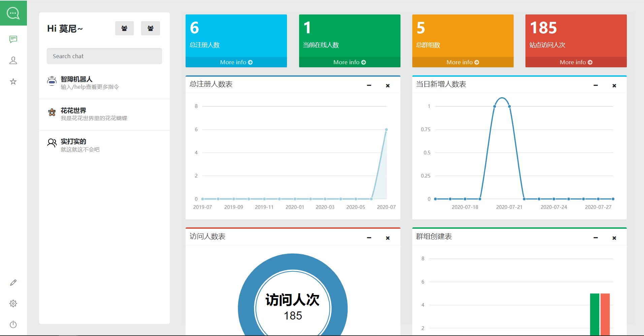Screen dimensions: 644x336
Task: Collapse the 当日新增人数表 chart panel
Action: tap(595, 85)
